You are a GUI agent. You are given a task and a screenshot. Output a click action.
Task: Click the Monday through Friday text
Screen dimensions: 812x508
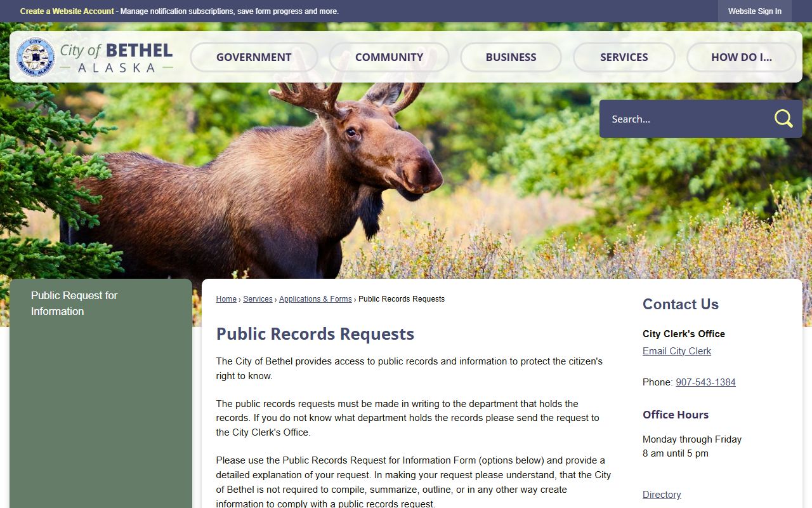coord(692,439)
